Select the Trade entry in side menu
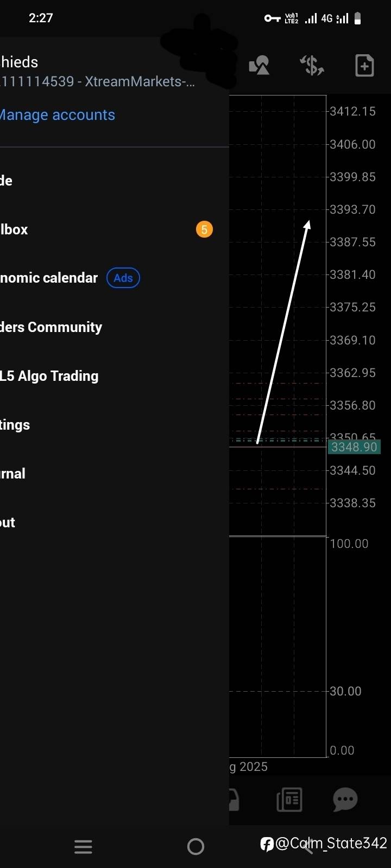 pos(7,181)
